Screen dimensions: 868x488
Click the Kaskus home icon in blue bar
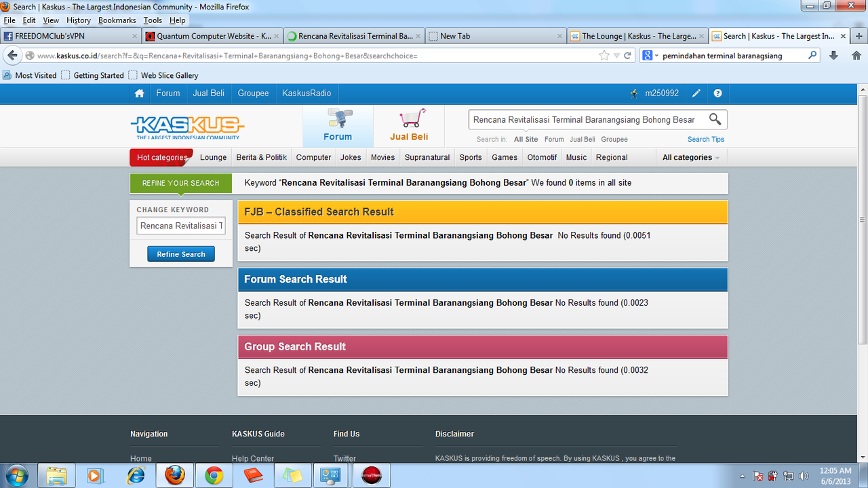[x=140, y=94]
